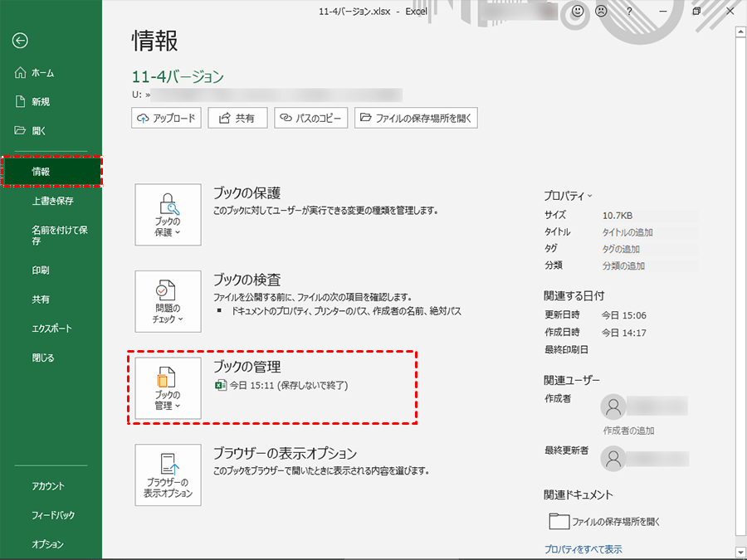Expand the 問題のチェック dropdown button
Image resolution: width=747 pixels, height=560 pixels.
pos(168,301)
